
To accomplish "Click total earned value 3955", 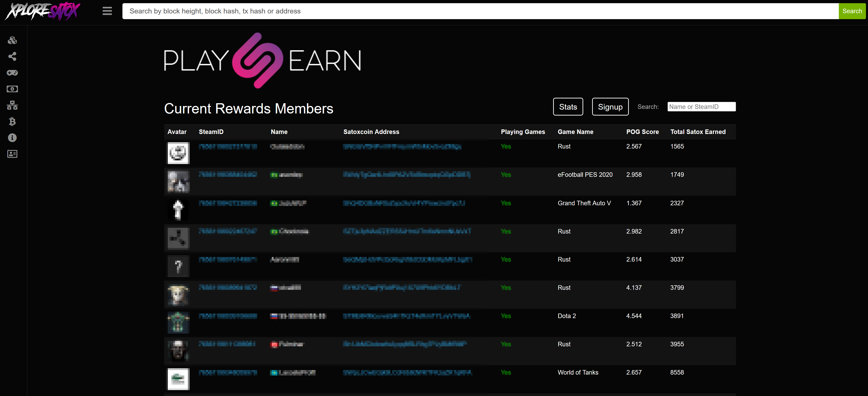I will 677,344.
